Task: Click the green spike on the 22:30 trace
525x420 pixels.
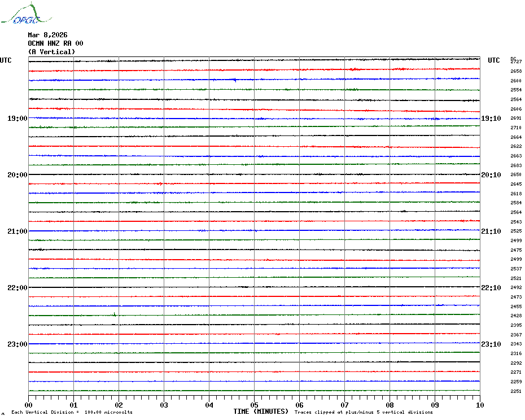Action: coord(115,314)
